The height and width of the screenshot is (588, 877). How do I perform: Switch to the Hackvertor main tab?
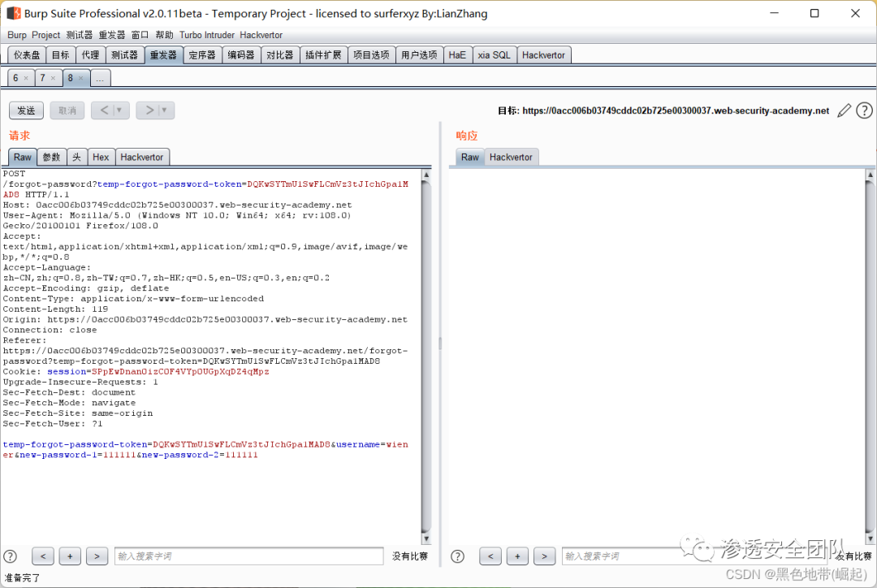click(x=543, y=55)
